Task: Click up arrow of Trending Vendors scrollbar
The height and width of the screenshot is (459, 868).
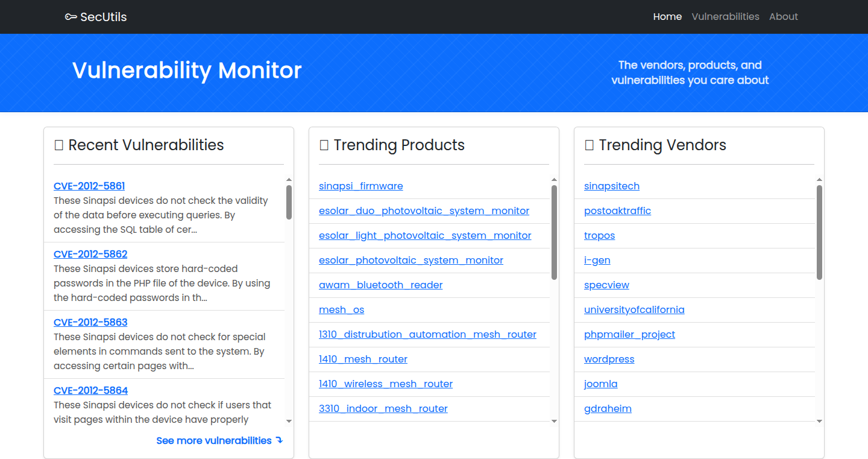Action: (819, 180)
